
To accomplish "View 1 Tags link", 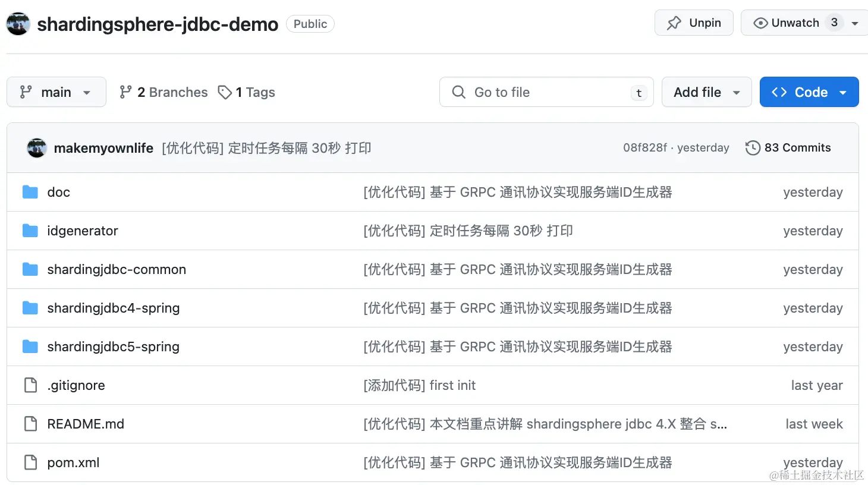I will tap(246, 92).
